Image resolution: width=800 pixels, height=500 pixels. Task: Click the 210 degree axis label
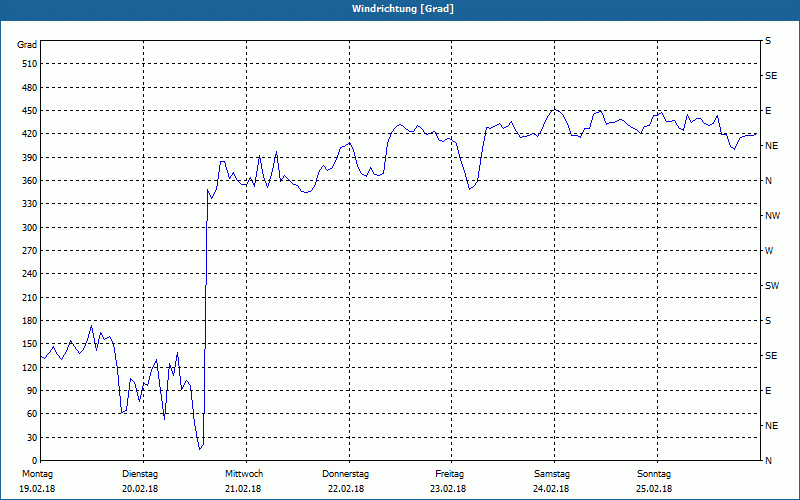click(30, 297)
